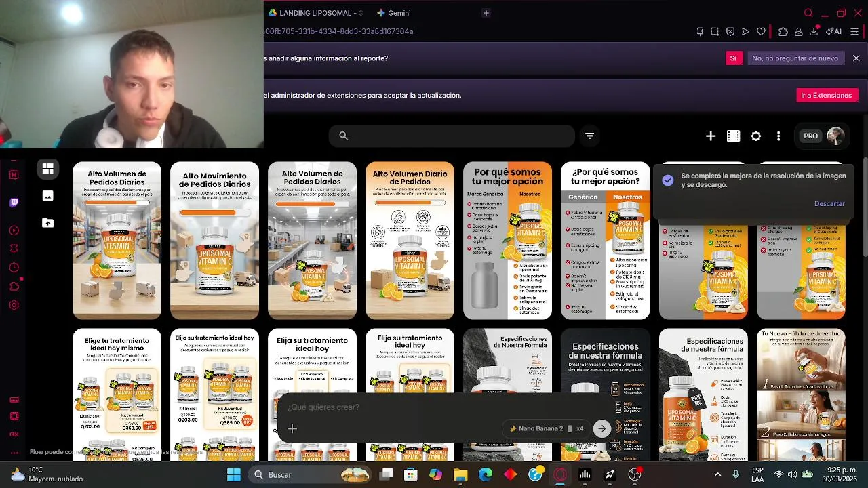
Task: Open the Alto Volumen de Pedidos Diarios warehouse thumbnail
Action: click(117, 241)
